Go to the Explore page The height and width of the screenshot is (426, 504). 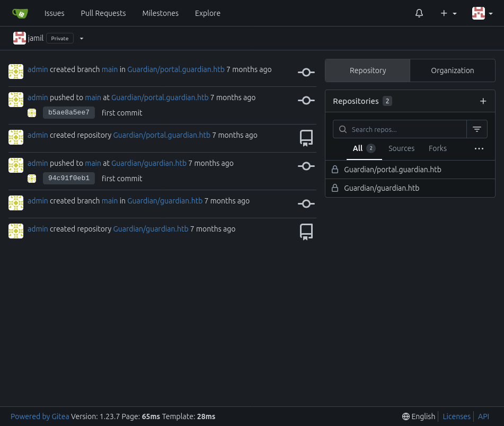tap(207, 13)
